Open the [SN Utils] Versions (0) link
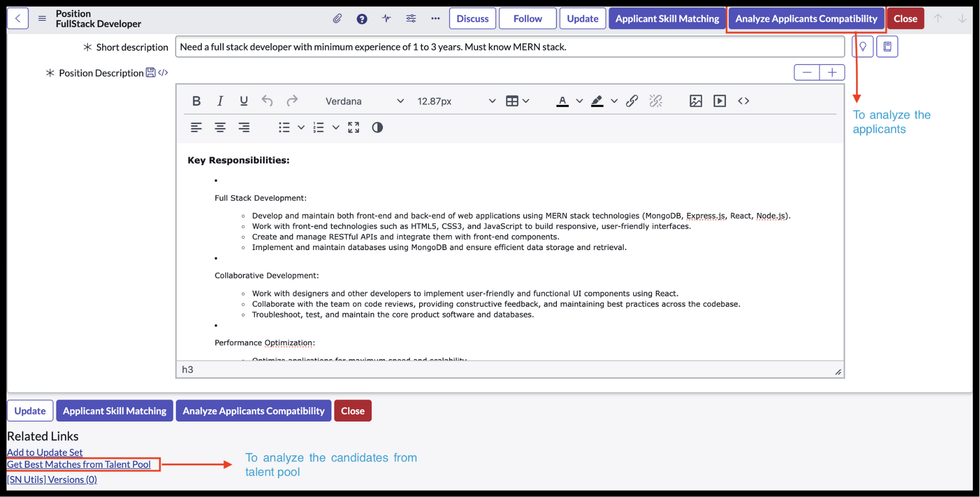Image resolution: width=980 pixels, height=497 pixels. pyautogui.click(x=52, y=479)
